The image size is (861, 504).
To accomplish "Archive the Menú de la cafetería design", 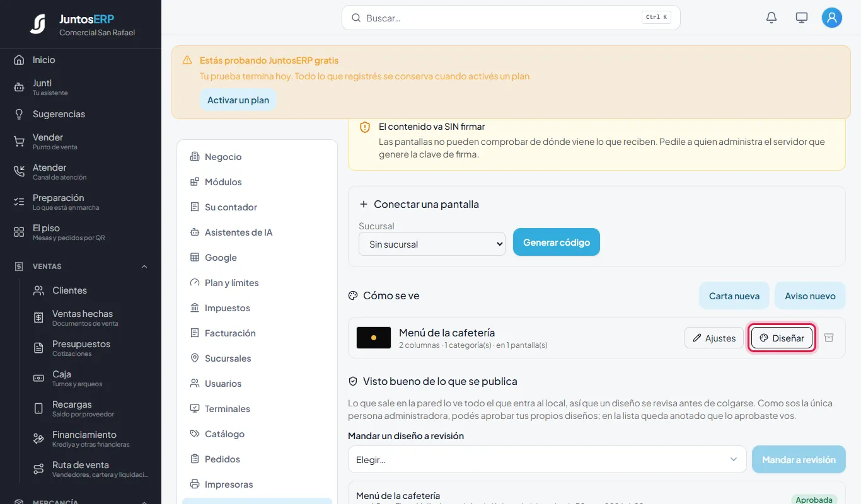I will 829,338.
